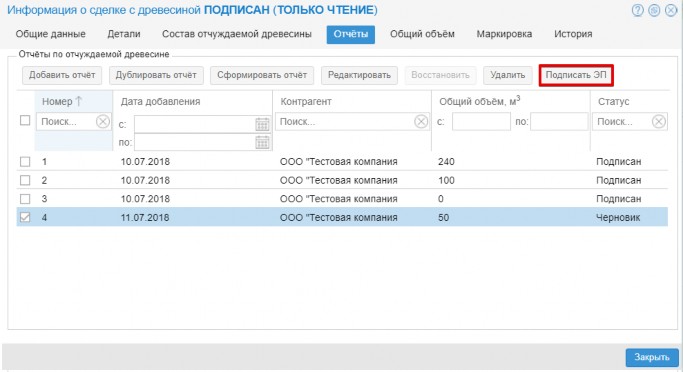Open calendar for the 'по' date field
The image size is (683, 372).
(x=262, y=142)
